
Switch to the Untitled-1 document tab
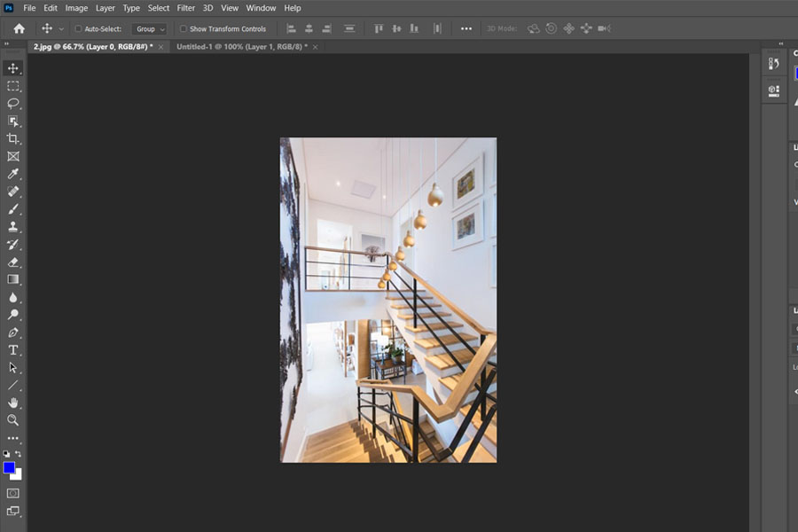[x=239, y=46]
